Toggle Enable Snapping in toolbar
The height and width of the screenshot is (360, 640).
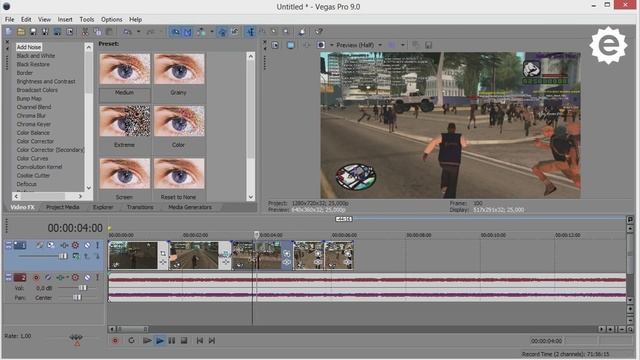click(x=175, y=32)
